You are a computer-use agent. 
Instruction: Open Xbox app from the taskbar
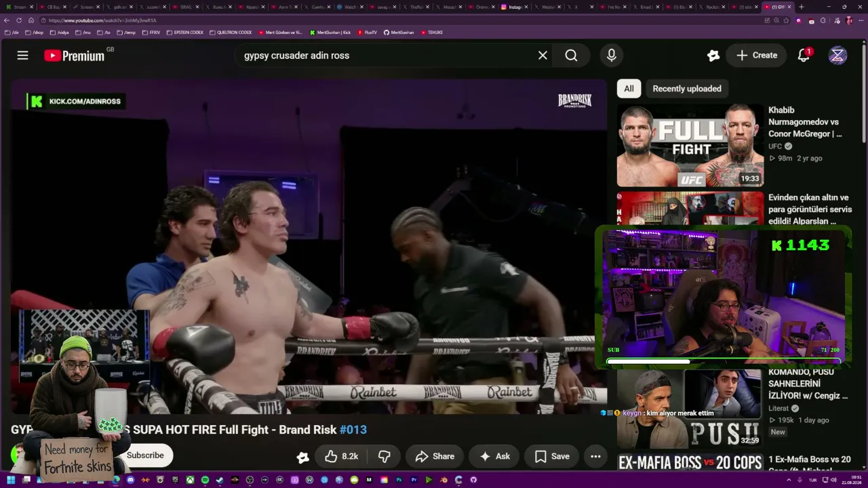[191, 480]
